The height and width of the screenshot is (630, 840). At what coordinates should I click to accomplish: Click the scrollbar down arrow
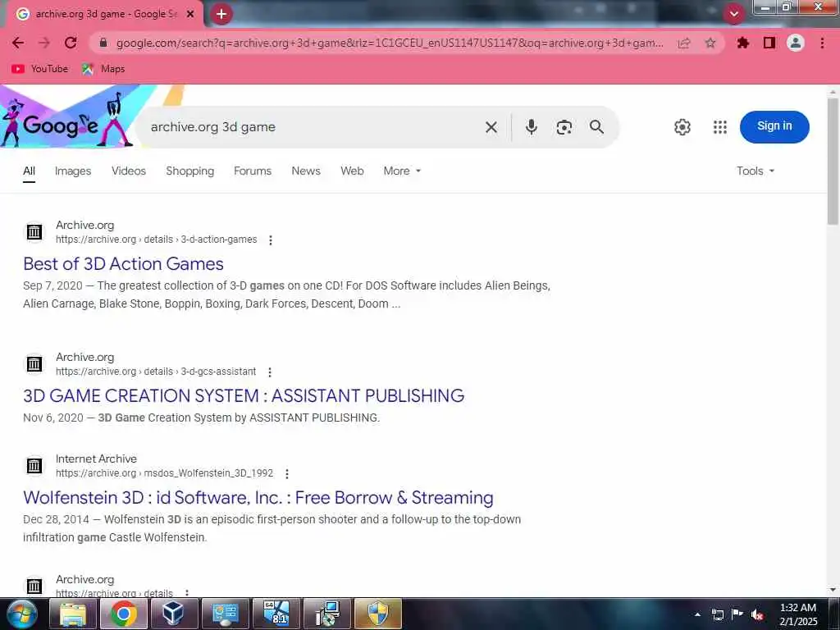point(833,590)
